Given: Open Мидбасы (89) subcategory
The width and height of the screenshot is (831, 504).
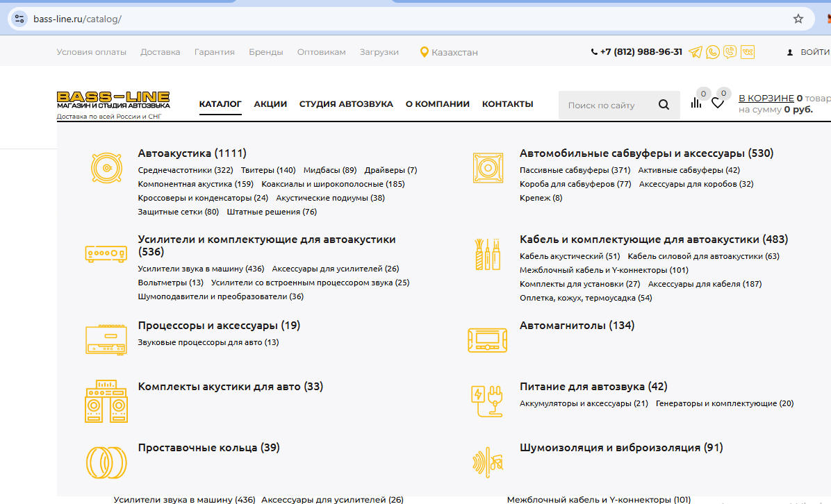Looking at the screenshot, I should click(x=330, y=170).
